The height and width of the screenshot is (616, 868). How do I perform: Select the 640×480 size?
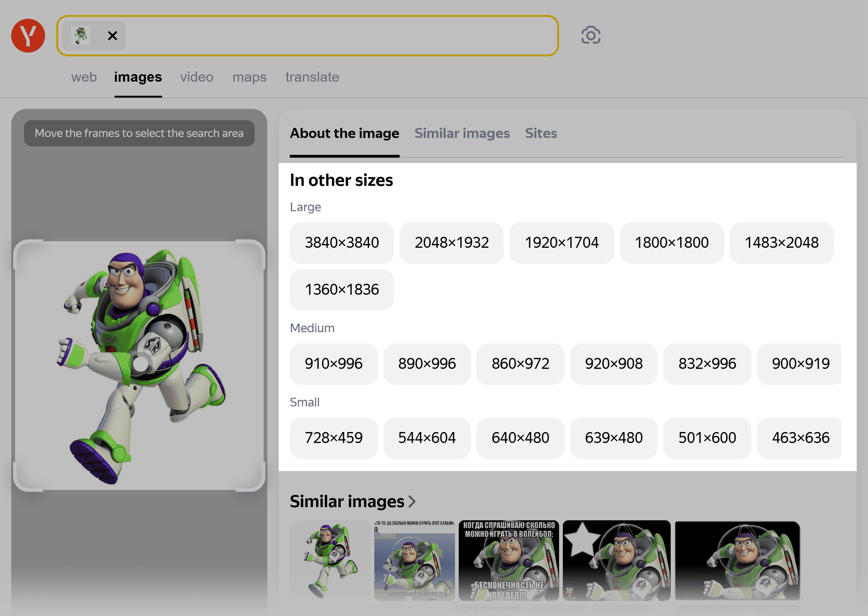520,438
